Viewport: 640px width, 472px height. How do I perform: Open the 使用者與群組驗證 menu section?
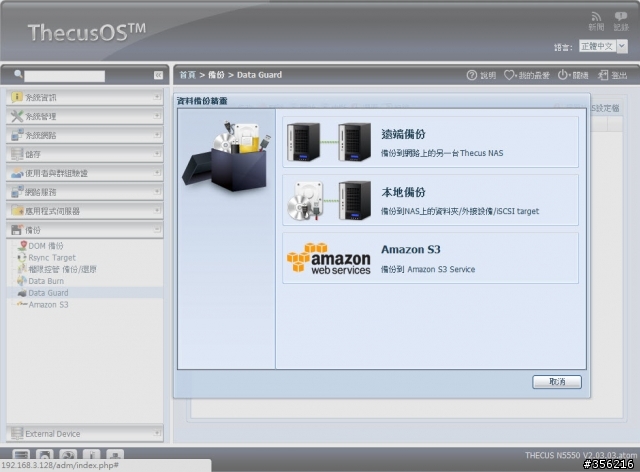tap(85, 173)
